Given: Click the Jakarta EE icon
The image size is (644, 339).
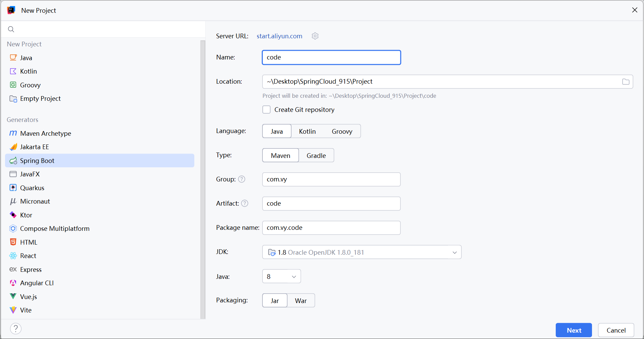Looking at the screenshot, I should coord(13,147).
